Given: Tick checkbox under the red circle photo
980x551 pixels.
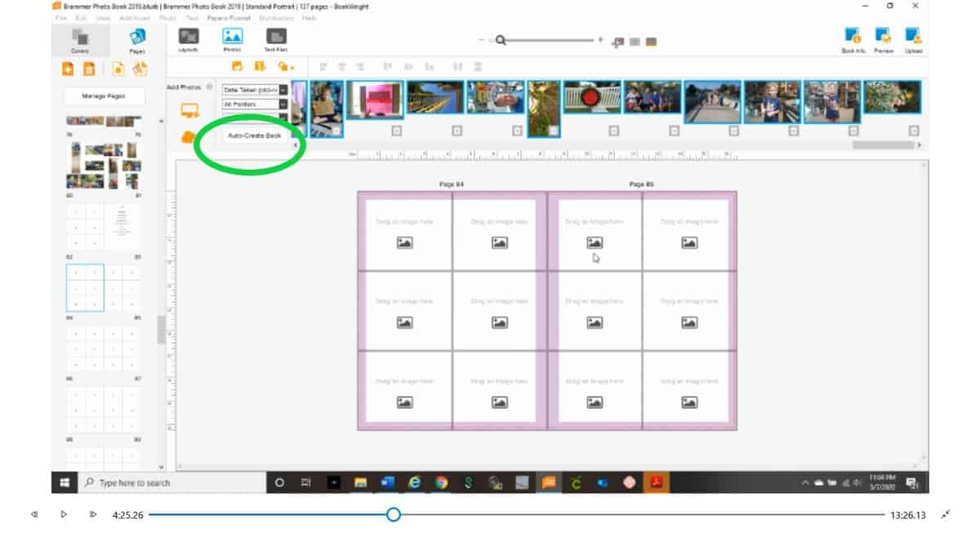Looking at the screenshot, I should pyautogui.click(x=614, y=131).
